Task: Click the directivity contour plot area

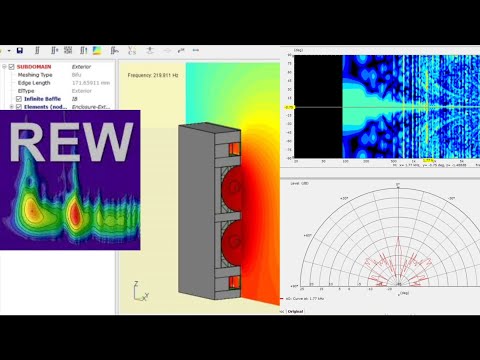Action: click(x=387, y=107)
